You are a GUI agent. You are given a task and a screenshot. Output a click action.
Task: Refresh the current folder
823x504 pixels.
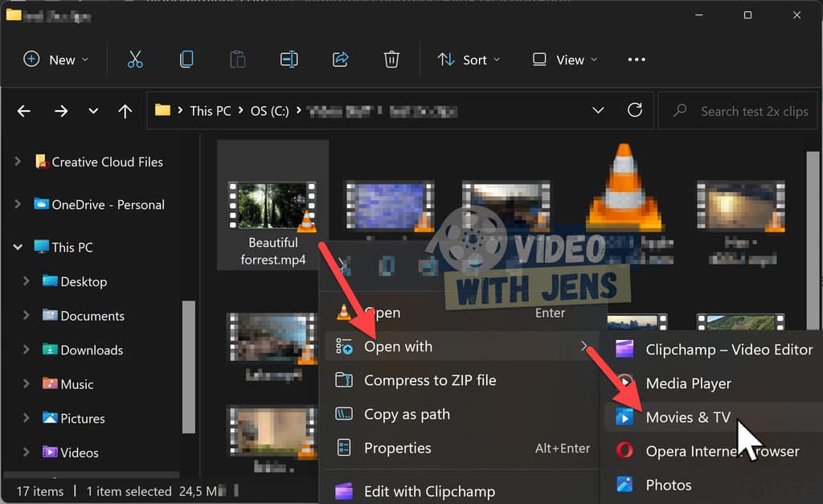tap(635, 110)
